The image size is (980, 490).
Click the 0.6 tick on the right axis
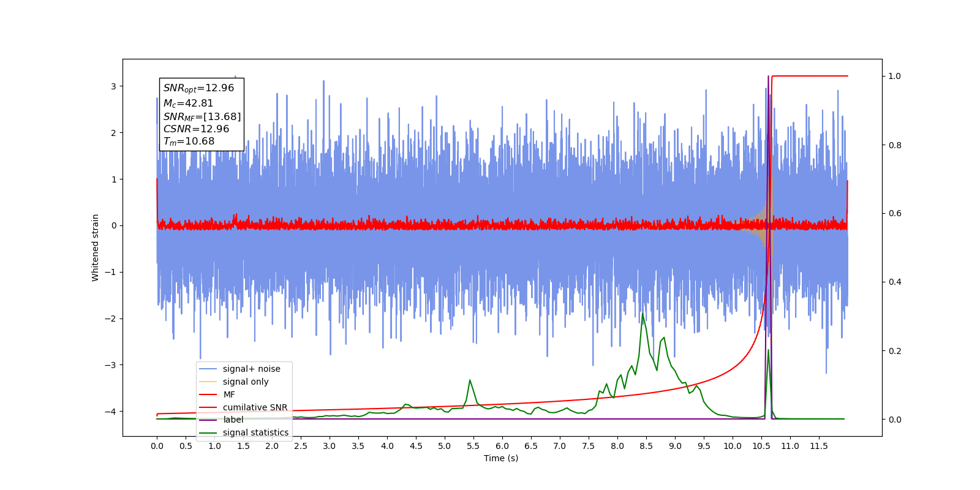point(895,213)
